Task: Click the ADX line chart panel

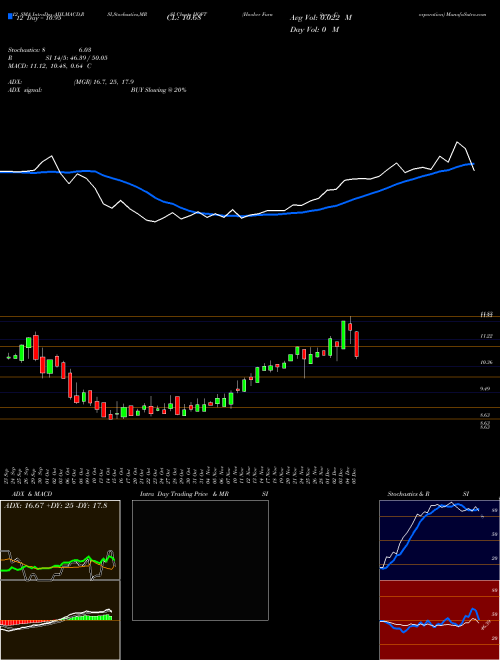Action: [x=60, y=540]
